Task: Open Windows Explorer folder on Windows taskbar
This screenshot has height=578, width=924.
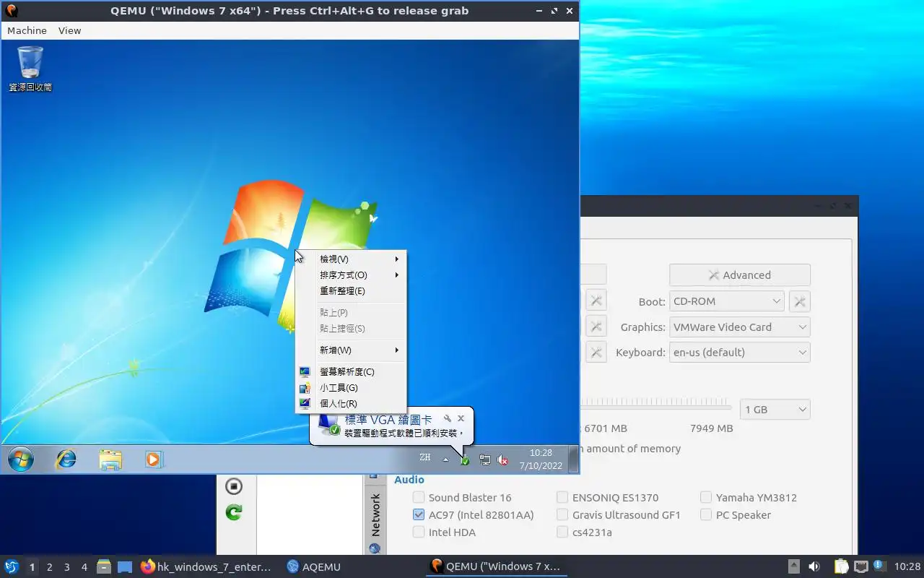Action: coord(110,460)
